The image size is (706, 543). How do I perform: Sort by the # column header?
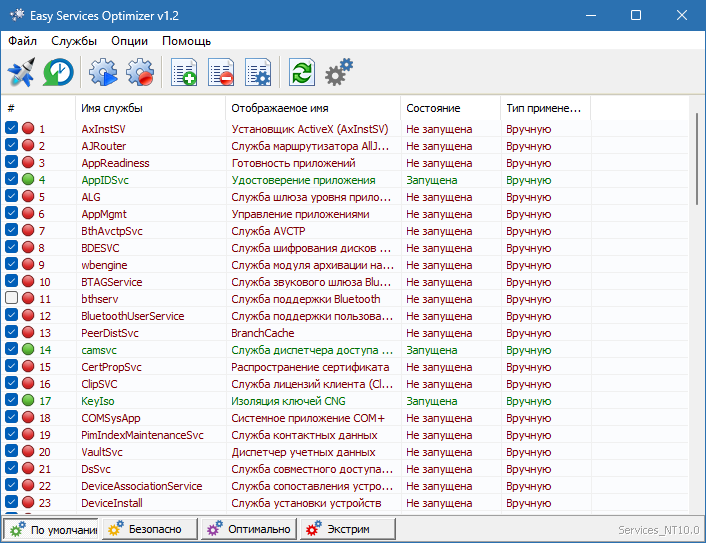click(38, 108)
